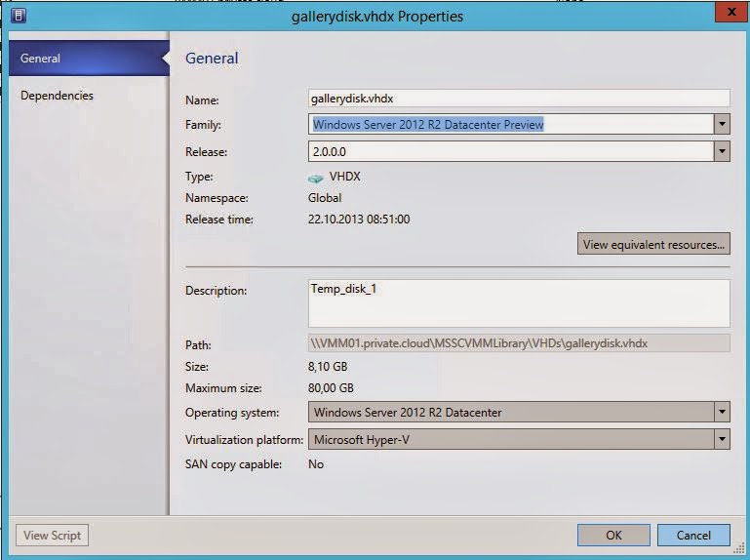Click the 'Path:' label
Image resolution: width=750 pixels, height=560 pixels.
(198, 345)
